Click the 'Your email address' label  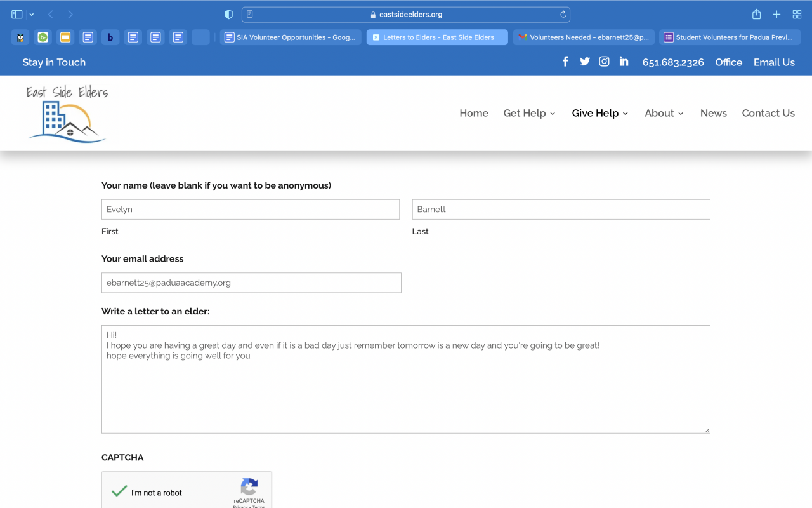[x=143, y=259]
